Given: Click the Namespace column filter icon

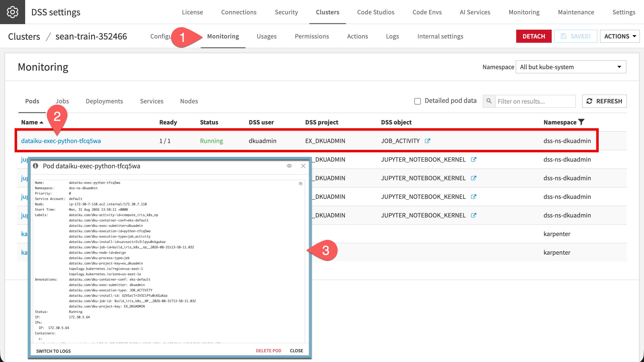Looking at the screenshot, I should pos(581,122).
